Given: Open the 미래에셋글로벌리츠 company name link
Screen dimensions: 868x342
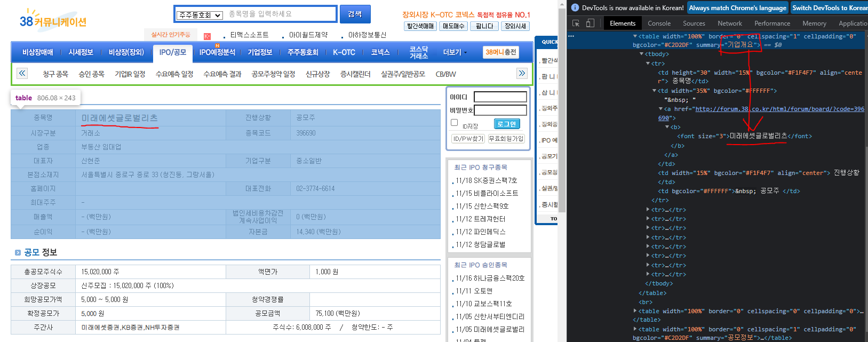Looking at the screenshot, I should (x=120, y=118).
